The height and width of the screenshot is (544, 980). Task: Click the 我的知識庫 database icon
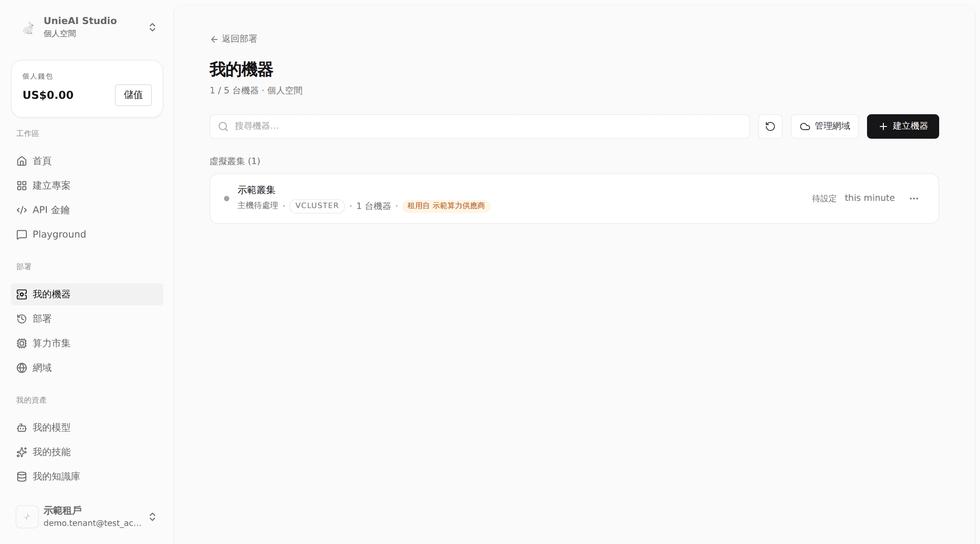pos(22,476)
